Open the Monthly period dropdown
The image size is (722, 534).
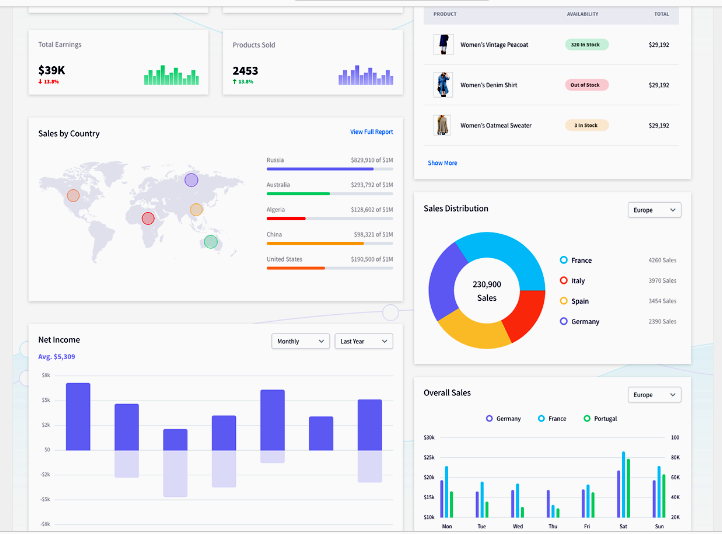(300, 341)
